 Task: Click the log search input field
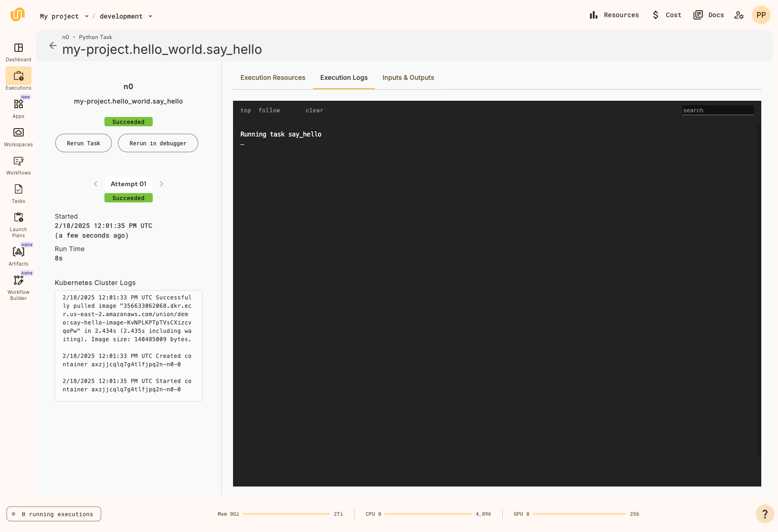(718, 110)
